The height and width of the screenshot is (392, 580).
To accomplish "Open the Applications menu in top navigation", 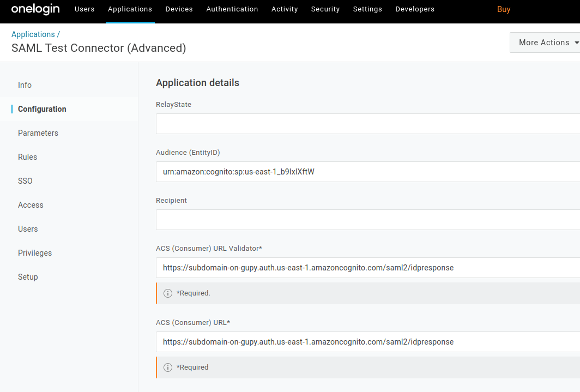I will coord(130,9).
